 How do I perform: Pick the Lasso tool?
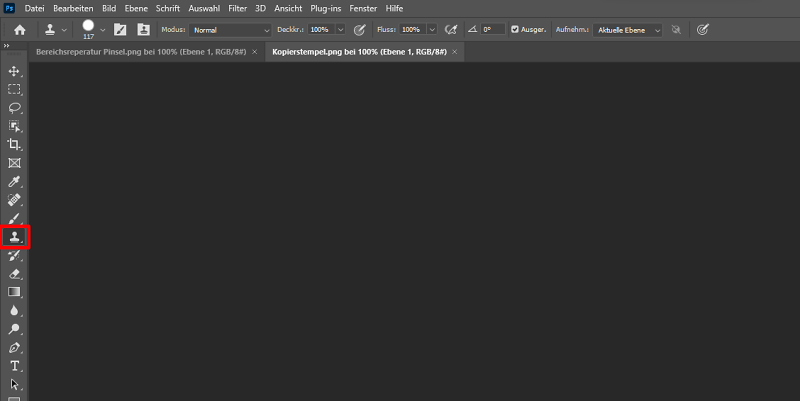pos(15,107)
